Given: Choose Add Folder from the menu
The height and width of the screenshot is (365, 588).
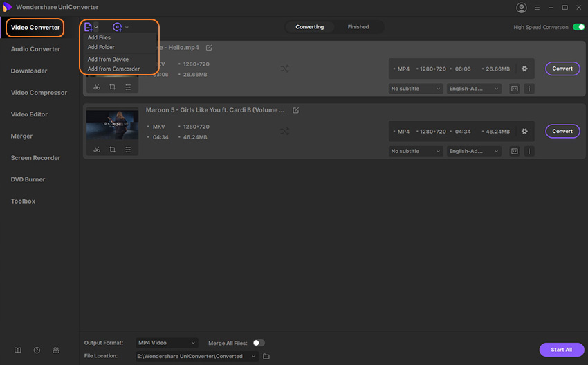Looking at the screenshot, I should [101, 47].
